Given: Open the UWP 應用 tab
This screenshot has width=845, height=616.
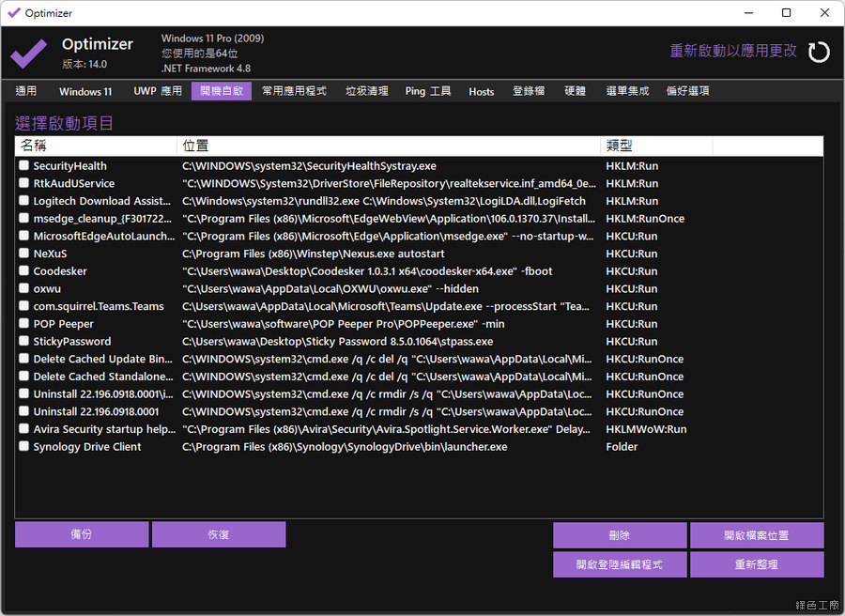Looking at the screenshot, I should [x=158, y=91].
